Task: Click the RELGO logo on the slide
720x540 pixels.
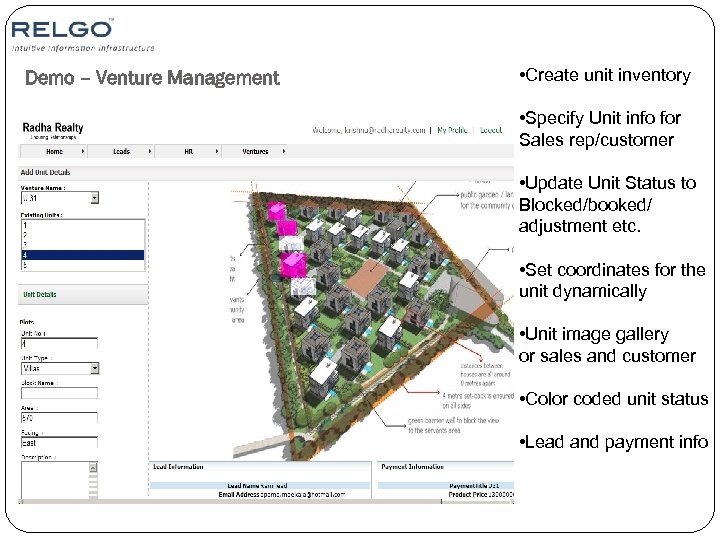Action: coord(63,29)
